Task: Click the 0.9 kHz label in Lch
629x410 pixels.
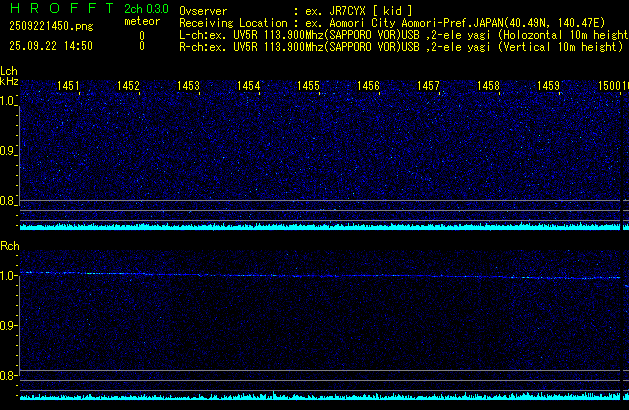Action: (x=8, y=151)
